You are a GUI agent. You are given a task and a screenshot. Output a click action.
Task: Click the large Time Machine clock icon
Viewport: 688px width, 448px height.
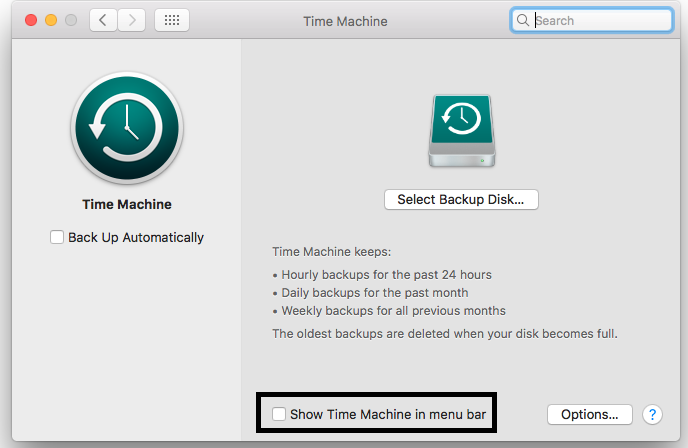tap(127, 128)
